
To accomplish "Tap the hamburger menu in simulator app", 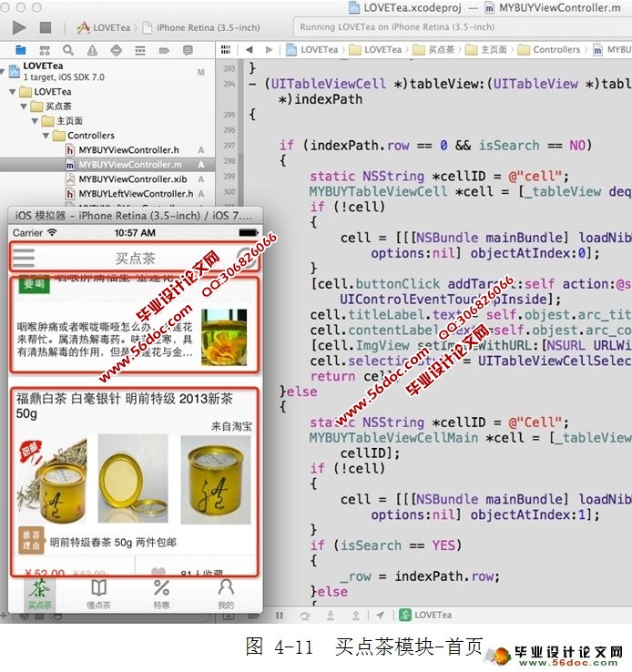I will (25, 258).
